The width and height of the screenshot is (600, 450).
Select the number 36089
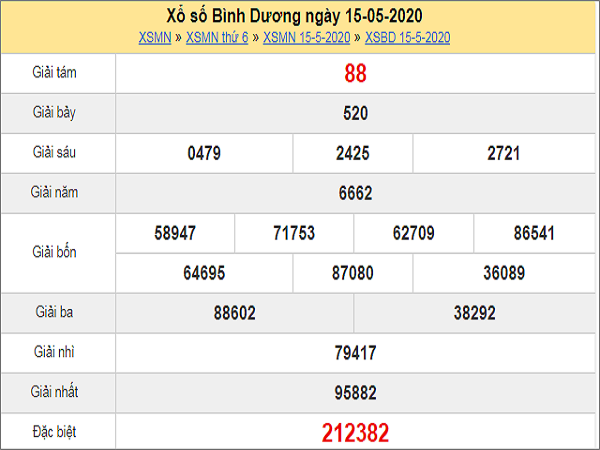tap(504, 273)
